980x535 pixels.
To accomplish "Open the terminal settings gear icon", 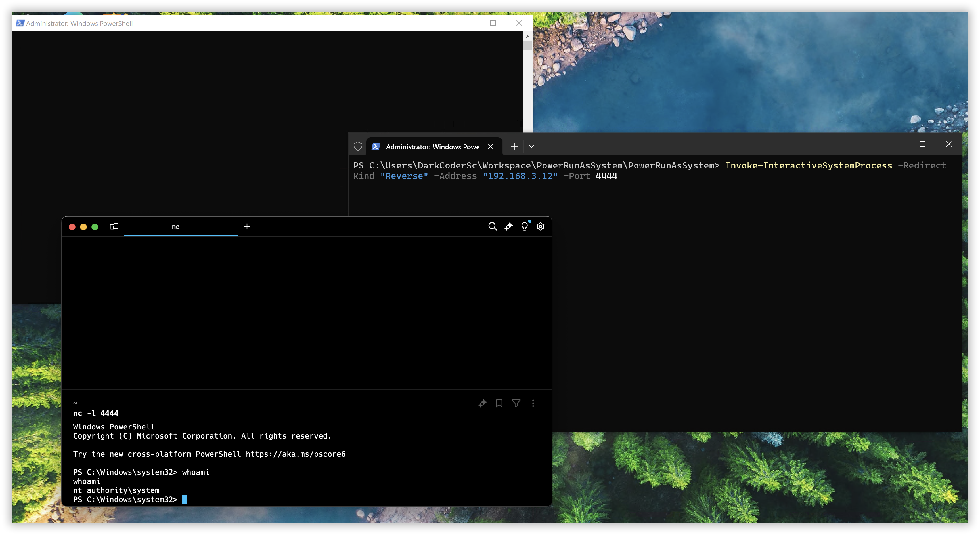I will pyautogui.click(x=541, y=227).
